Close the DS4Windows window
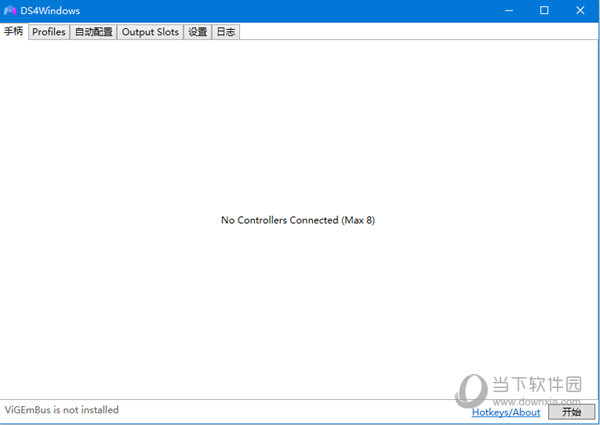 580,11
